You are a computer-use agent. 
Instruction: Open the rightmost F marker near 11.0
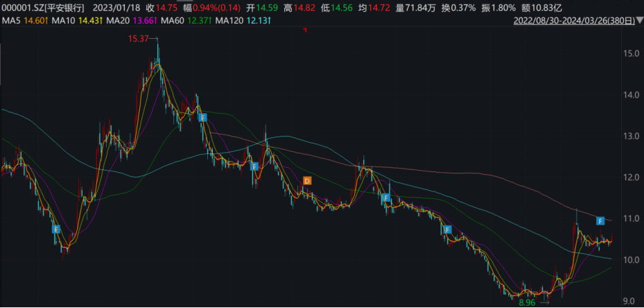(x=601, y=221)
